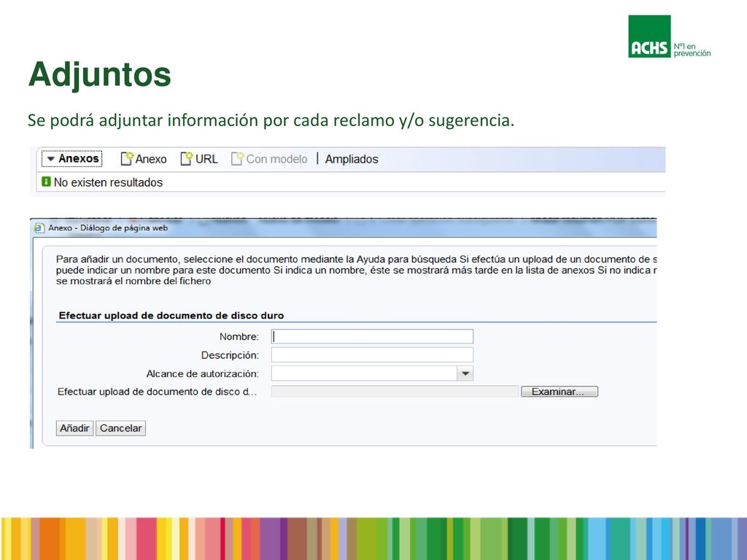Image resolution: width=747 pixels, height=560 pixels.
Task: Click the Alcance de autorización combo box
Action: click(x=372, y=374)
